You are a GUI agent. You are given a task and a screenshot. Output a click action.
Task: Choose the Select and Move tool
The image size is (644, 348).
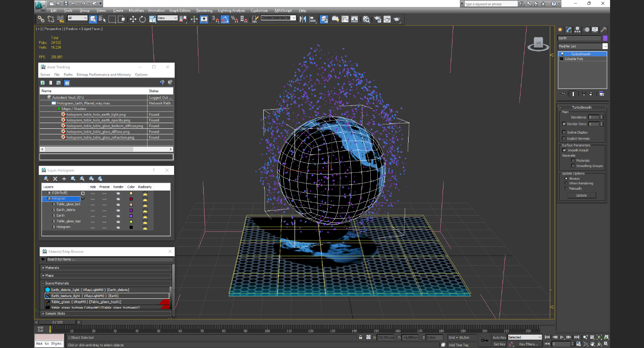click(133, 19)
